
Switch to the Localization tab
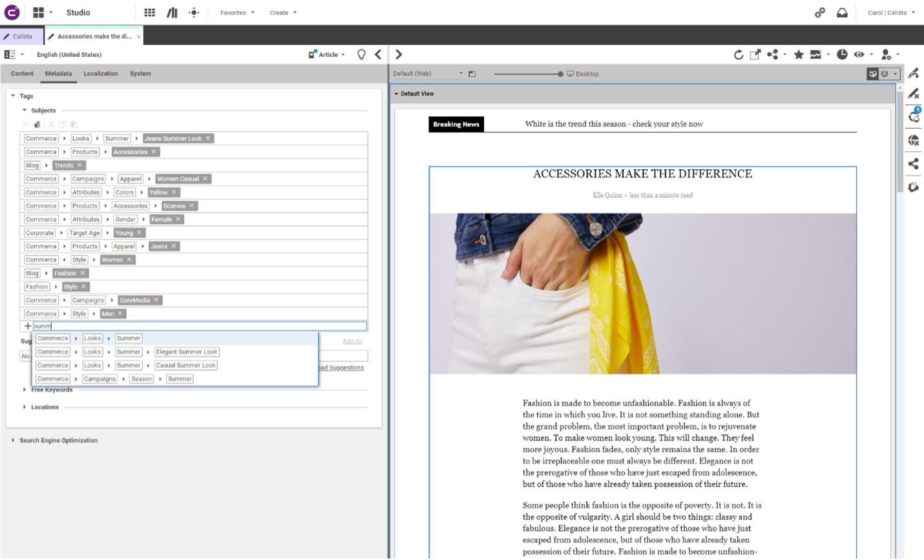pyautogui.click(x=101, y=74)
